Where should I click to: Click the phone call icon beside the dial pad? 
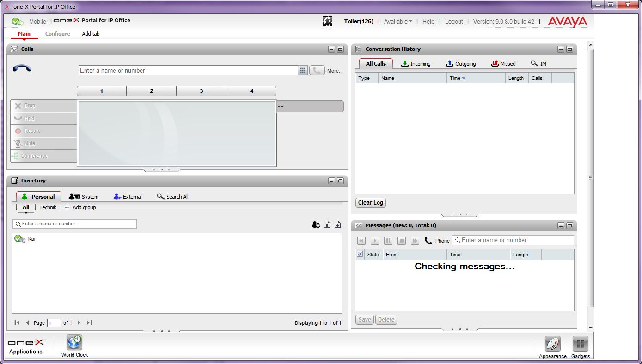(x=317, y=70)
